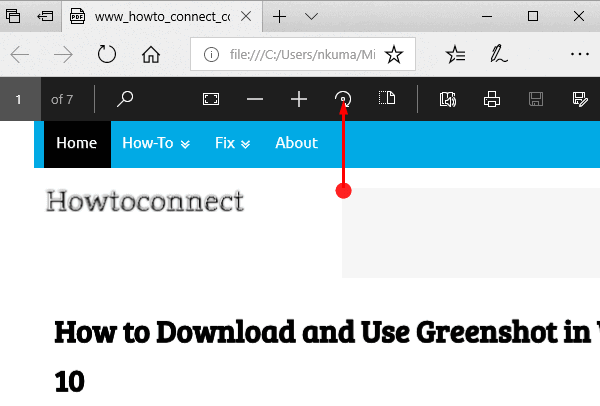Fit PDF to page
The height and width of the screenshot is (406, 600).
point(211,99)
